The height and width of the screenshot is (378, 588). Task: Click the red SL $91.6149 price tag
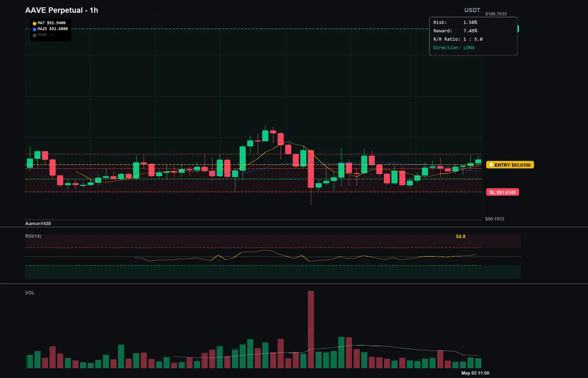502,192
